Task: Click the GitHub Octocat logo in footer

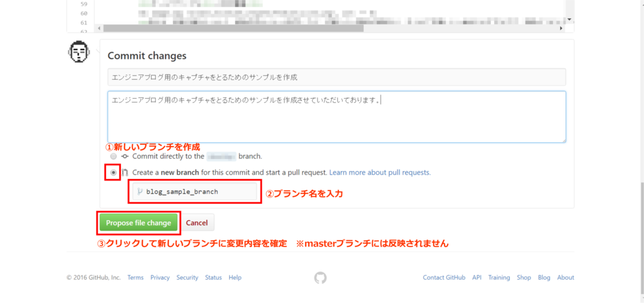Action: (x=320, y=278)
